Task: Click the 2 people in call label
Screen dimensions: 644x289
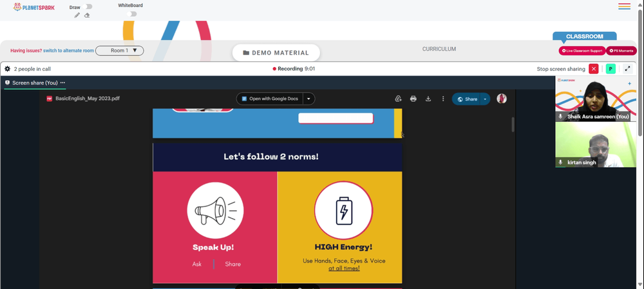Action: [x=32, y=69]
